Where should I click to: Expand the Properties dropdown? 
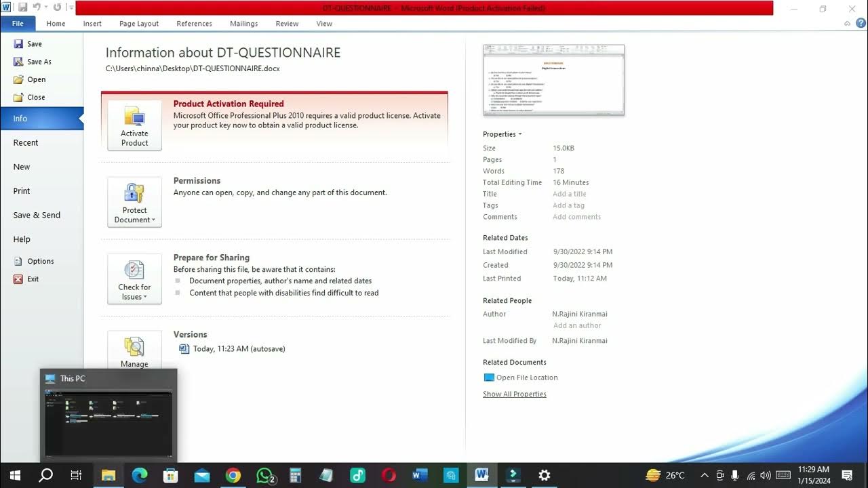pyautogui.click(x=502, y=134)
